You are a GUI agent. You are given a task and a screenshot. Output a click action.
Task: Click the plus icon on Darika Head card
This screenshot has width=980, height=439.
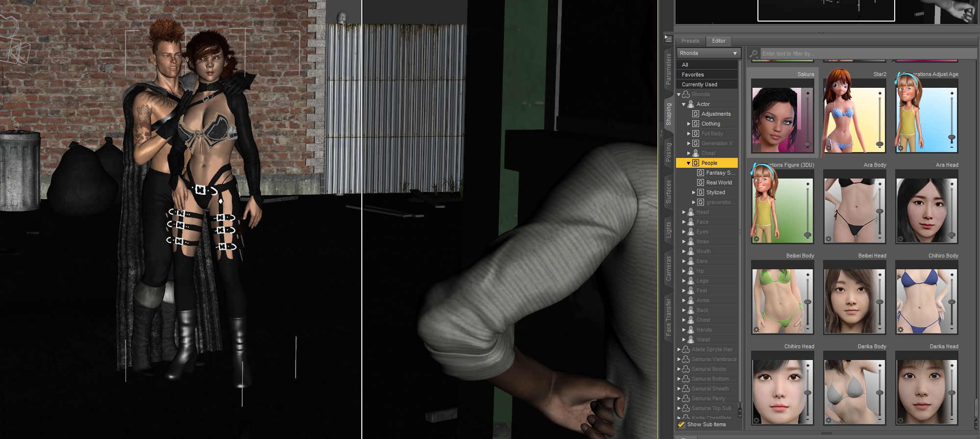(952, 365)
